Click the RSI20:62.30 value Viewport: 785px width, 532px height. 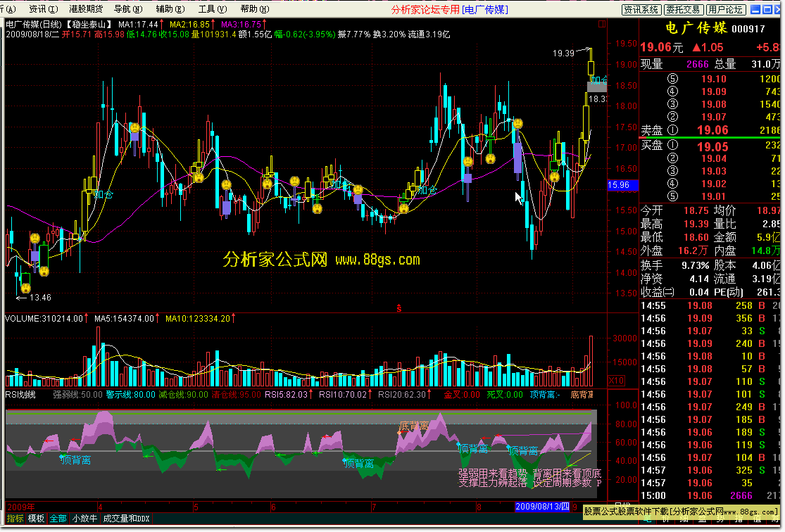coord(402,395)
